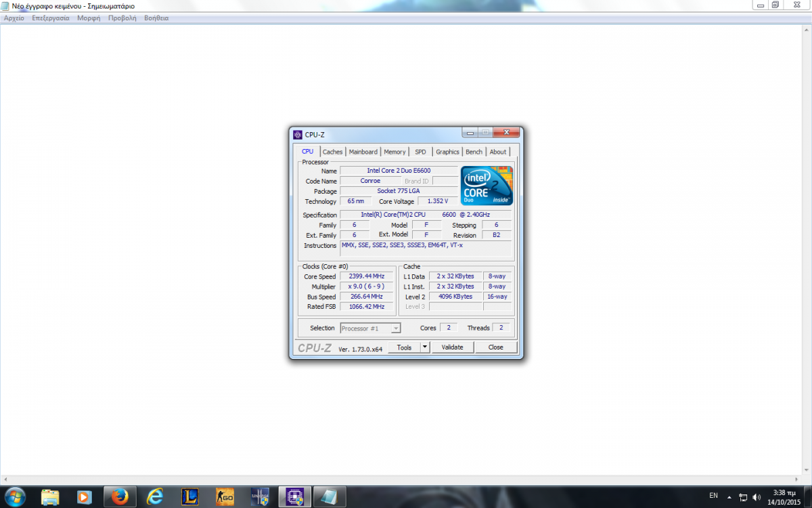The width and height of the screenshot is (812, 508).
Task: Close CPU-Z with red X button
Action: pyautogui.click(x=506, y=133)
